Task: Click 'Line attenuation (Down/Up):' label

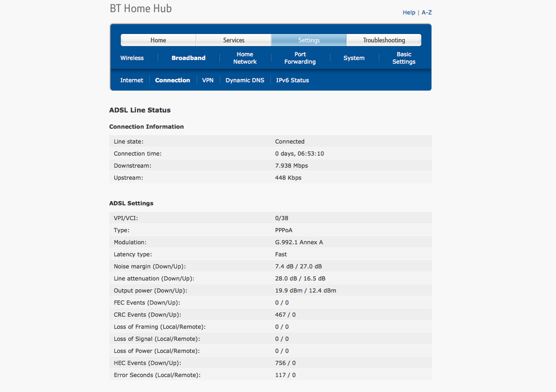Action: 154,278
